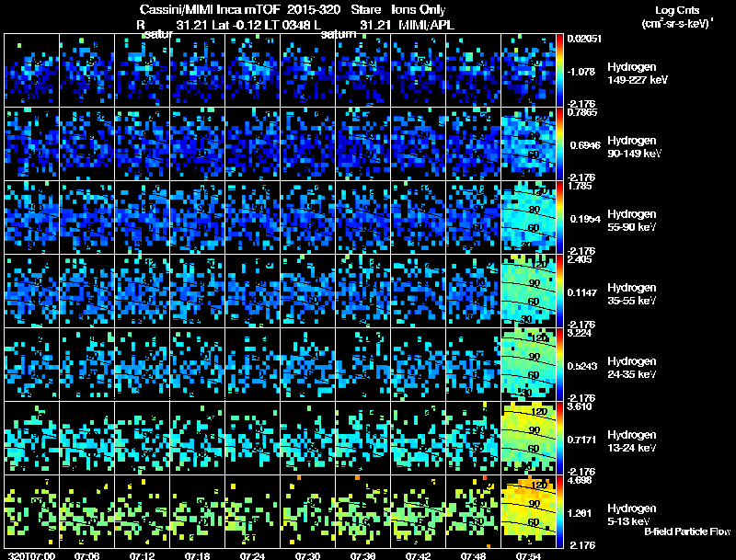Click the 2.405 scale maximum value
736x560 pixels.
(580, 259)
